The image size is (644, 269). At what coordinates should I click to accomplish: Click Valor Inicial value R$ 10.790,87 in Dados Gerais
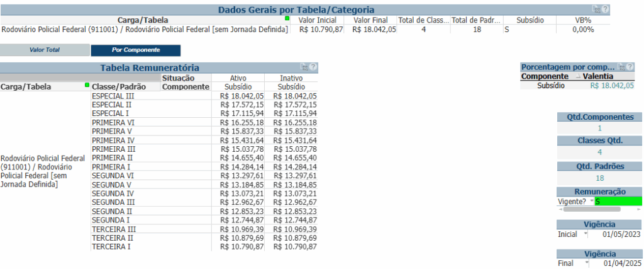(x=321, y=29)
